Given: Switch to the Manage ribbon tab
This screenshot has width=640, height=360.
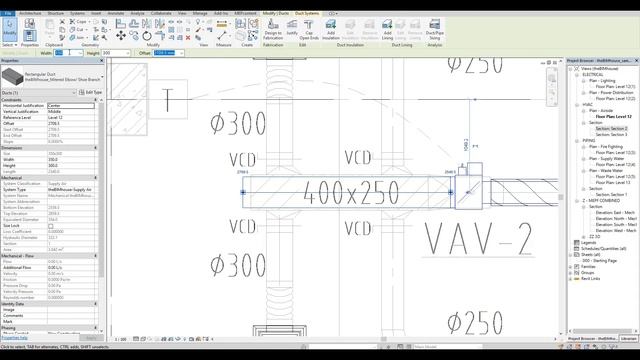Looking at the screenshot, I should coord(200,13).
